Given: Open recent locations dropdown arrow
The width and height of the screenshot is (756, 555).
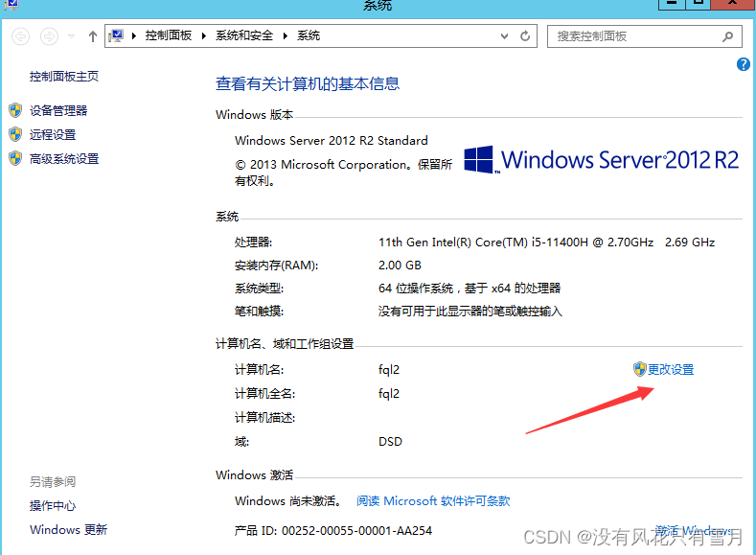Looking at the screenshot, I should [x=71, y=36].
